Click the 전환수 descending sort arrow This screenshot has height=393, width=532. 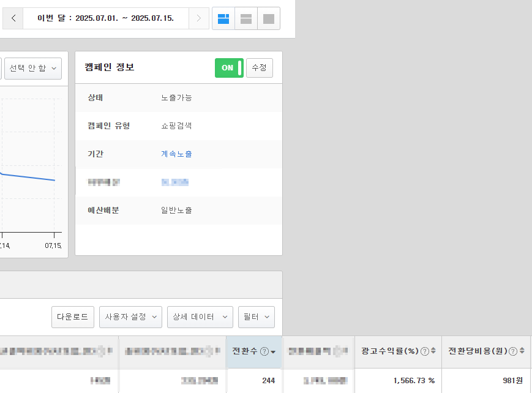click(273, 352)
